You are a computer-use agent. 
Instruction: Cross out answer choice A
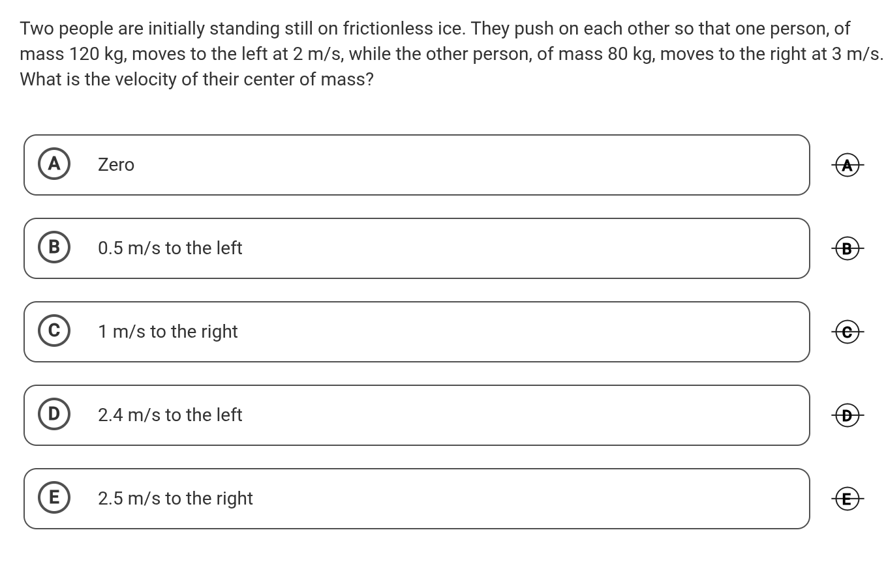pos(847,166)
